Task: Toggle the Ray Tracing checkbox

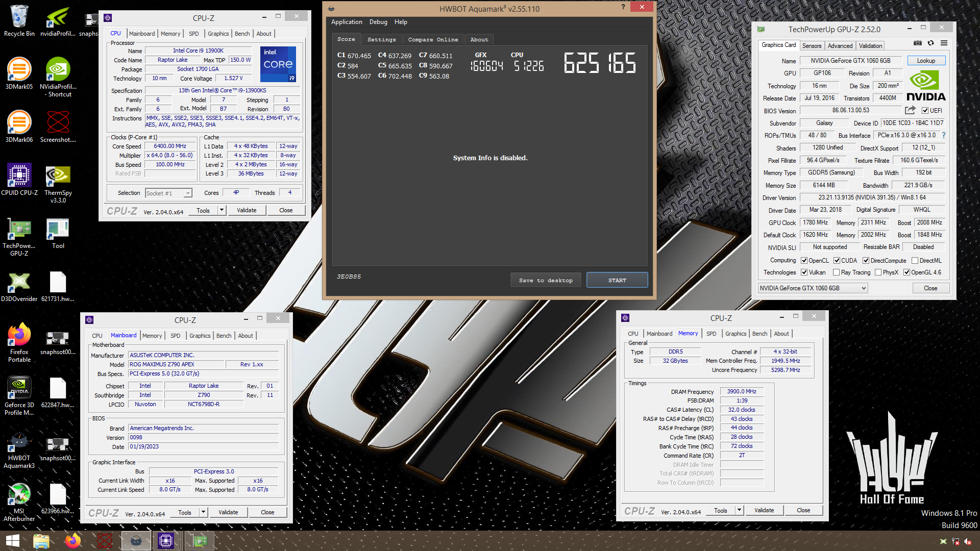Action: [836, 272]
